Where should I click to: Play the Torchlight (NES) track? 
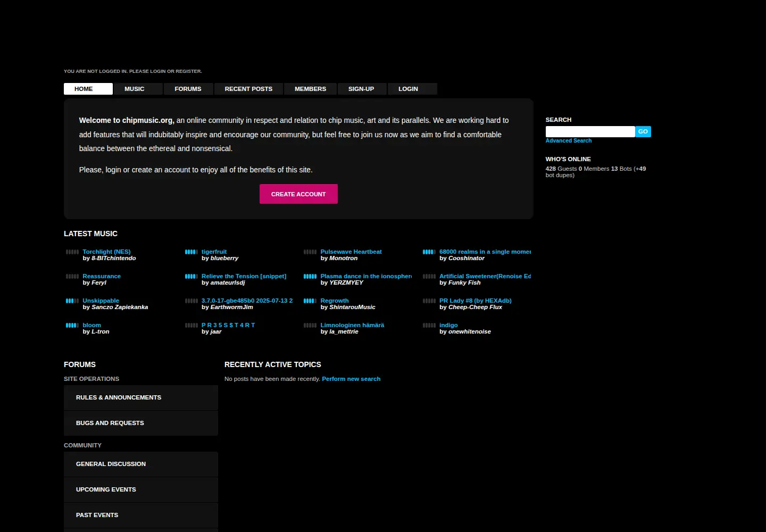point(106,252)
